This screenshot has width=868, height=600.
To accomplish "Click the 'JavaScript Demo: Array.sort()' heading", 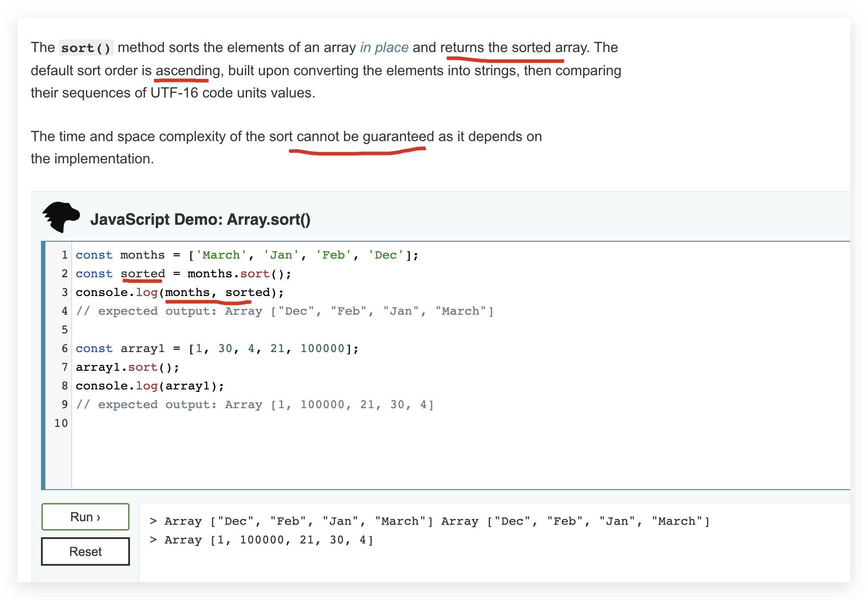I will [x=200, y=219].
